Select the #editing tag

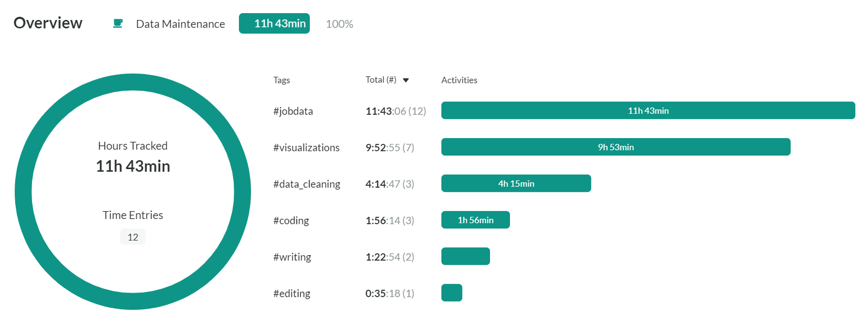pos(291,294)
